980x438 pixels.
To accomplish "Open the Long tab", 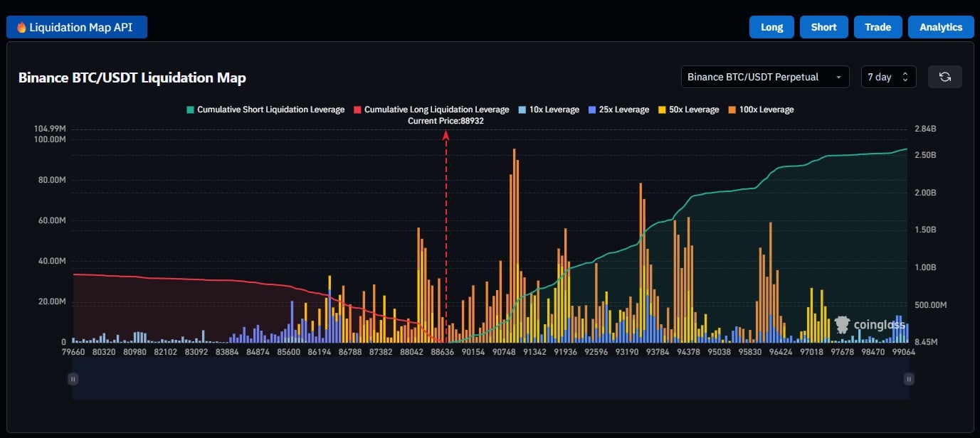I will (771, 27).
